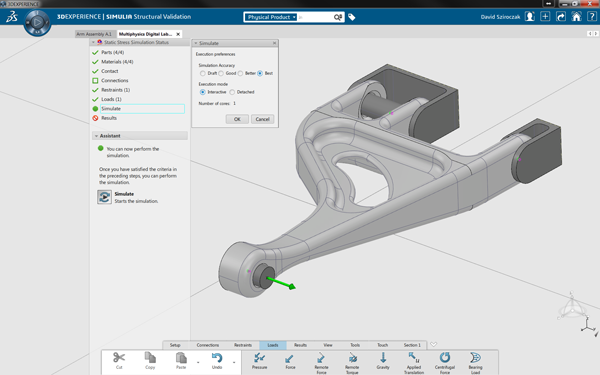This screenshot has width=600, height=375.
Task: Open the Paste dropdown arrow
Action: click(198, 362)
